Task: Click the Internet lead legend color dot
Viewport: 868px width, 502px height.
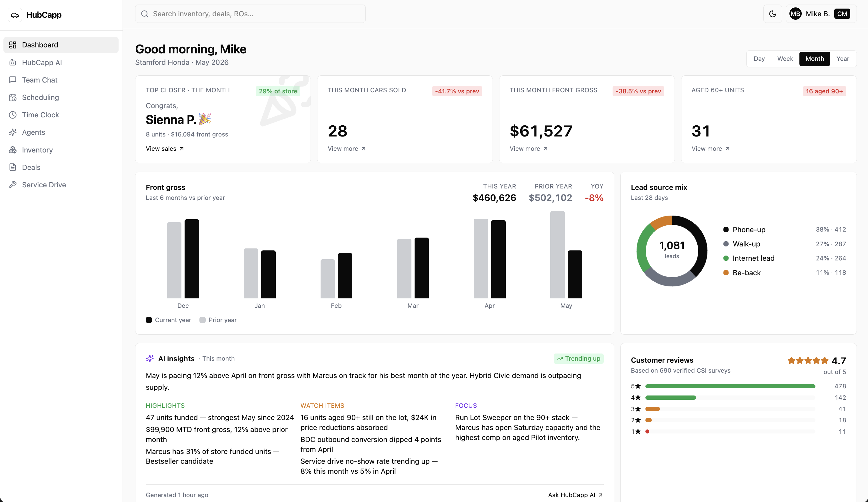Action: coord(726,258)
